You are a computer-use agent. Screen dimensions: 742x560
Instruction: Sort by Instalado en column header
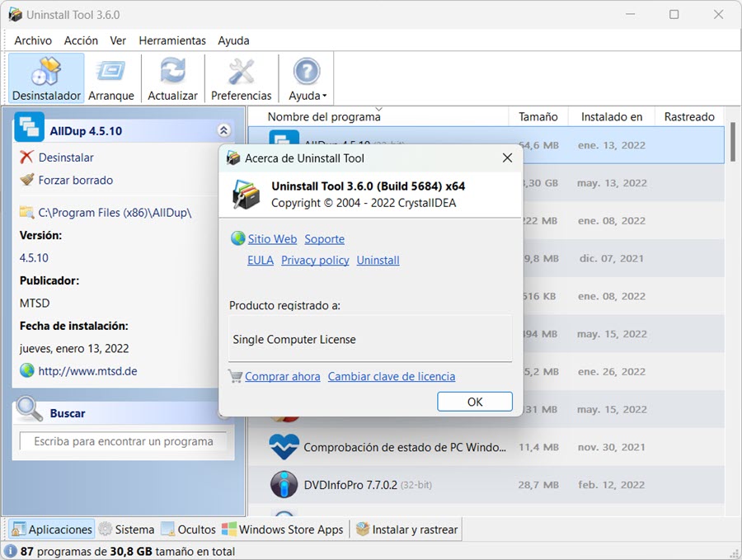tap(612, 116)
